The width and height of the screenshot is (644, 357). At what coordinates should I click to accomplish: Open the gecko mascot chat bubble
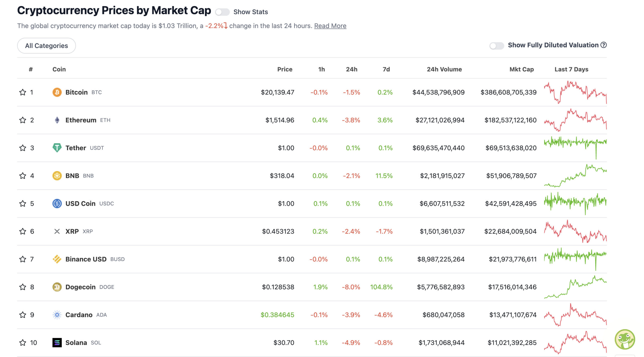tap(625, 339)
